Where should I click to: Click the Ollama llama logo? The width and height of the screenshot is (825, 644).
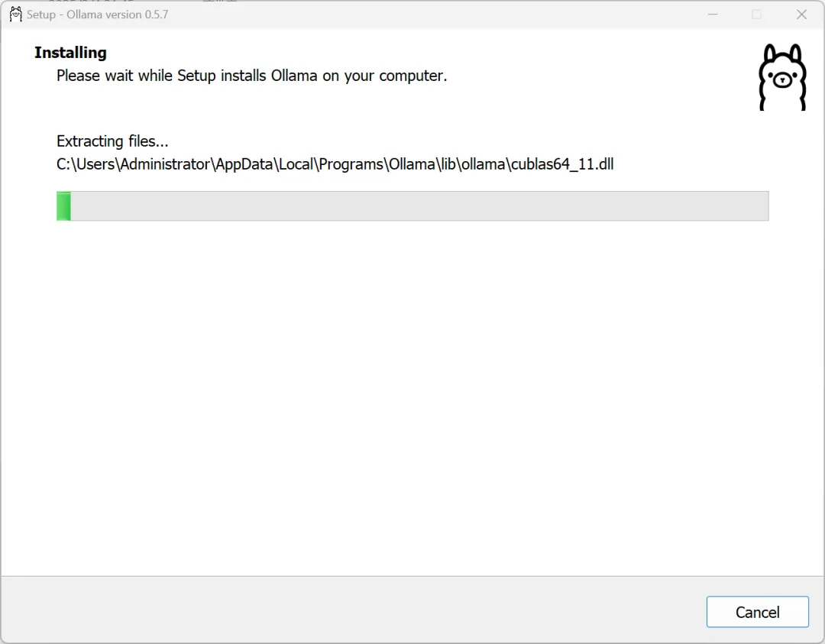[x=781, y=77]
